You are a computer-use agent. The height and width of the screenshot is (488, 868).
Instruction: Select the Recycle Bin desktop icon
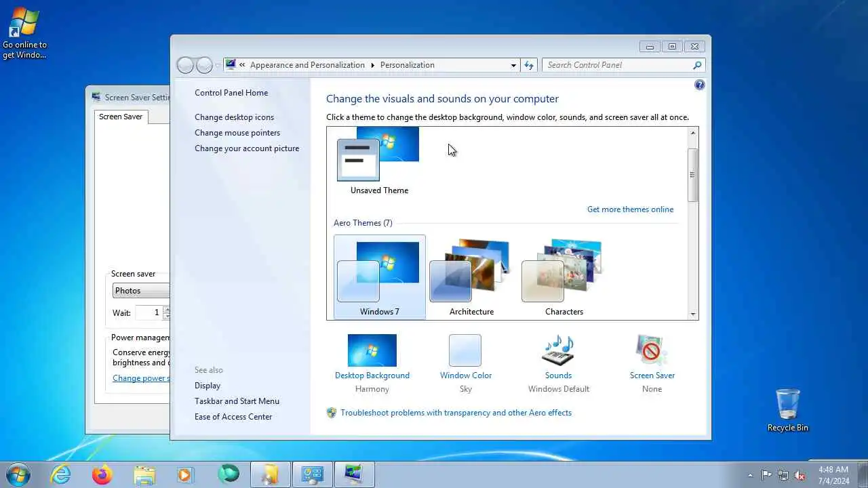tap(787, 409)
